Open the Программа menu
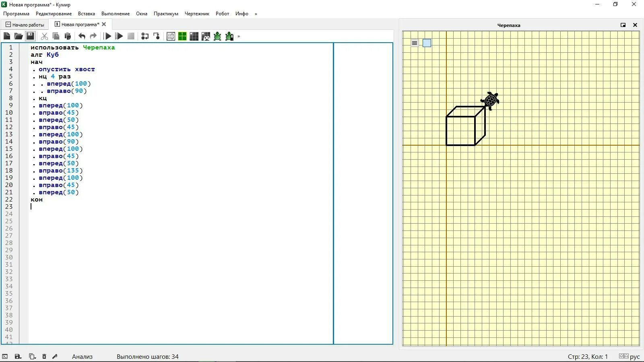Image resolution: width=644 pixels, height=362 pixels. tap(16, 14)
